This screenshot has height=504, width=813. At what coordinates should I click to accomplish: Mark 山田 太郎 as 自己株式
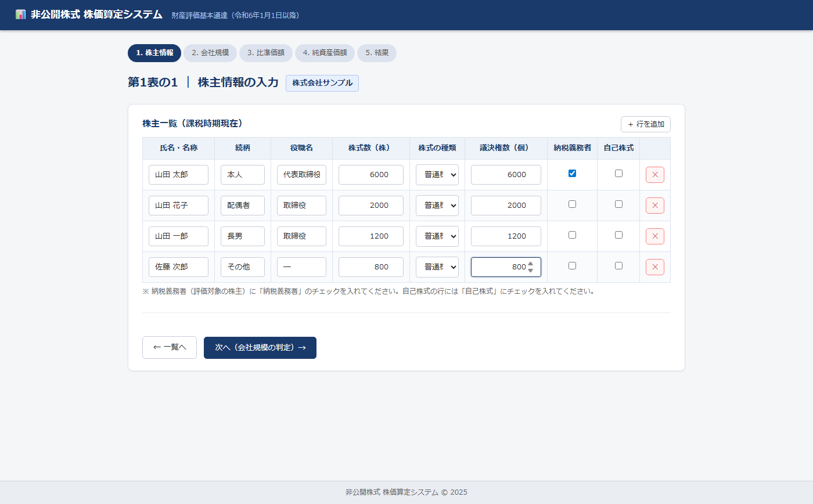[x=618, y=173]
